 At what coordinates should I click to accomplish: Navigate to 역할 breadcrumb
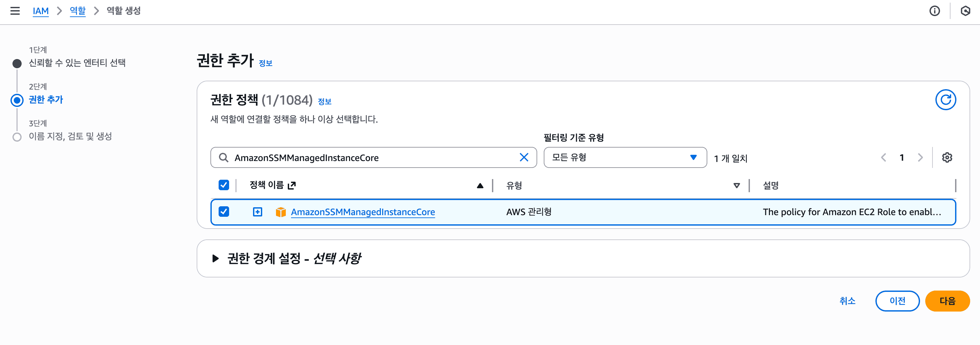coord(78,11)
